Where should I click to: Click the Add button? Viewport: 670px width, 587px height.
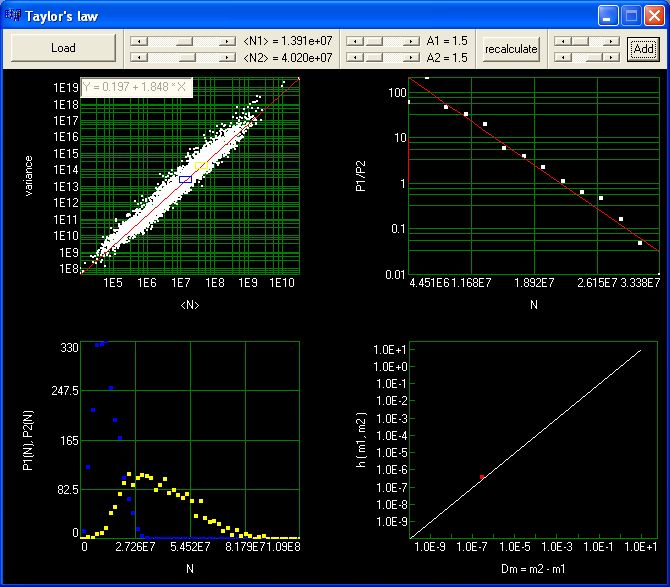[x=643, y=49]
